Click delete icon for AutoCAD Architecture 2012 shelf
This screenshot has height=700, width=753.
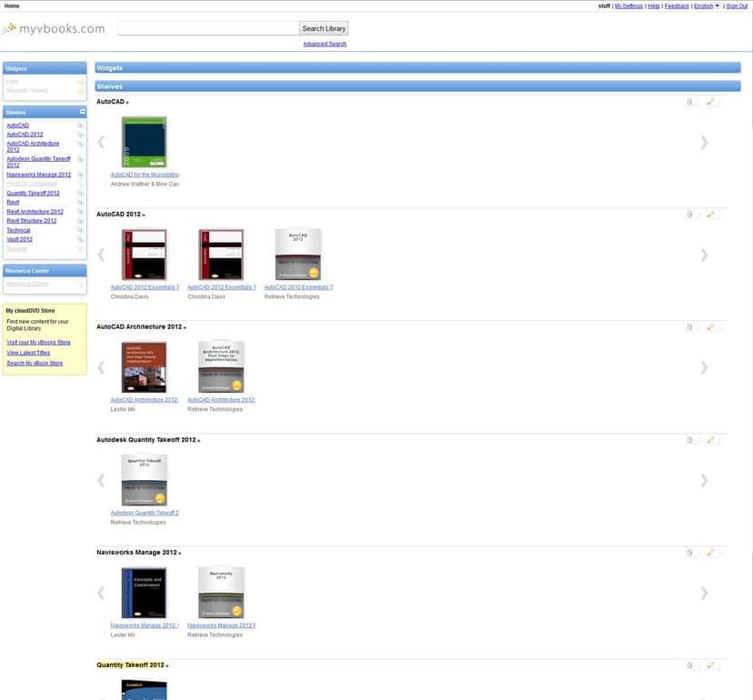pos(689,327)
